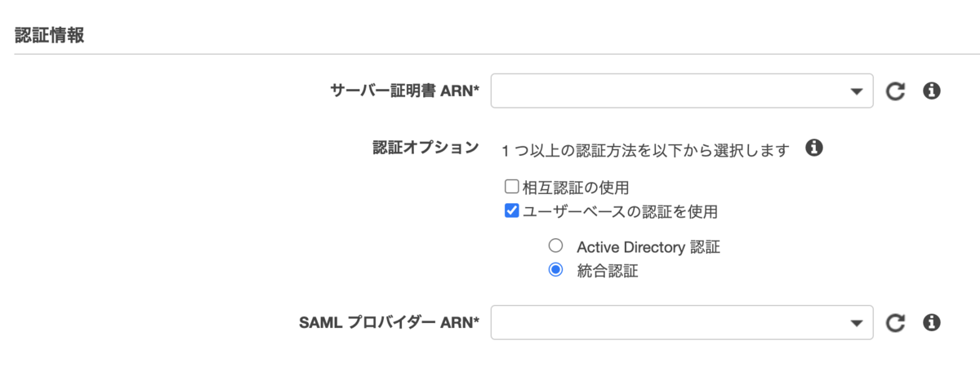Click the 相互認証の使用 label text
This screenshot has height=376, width=980.
coord(576,188)
